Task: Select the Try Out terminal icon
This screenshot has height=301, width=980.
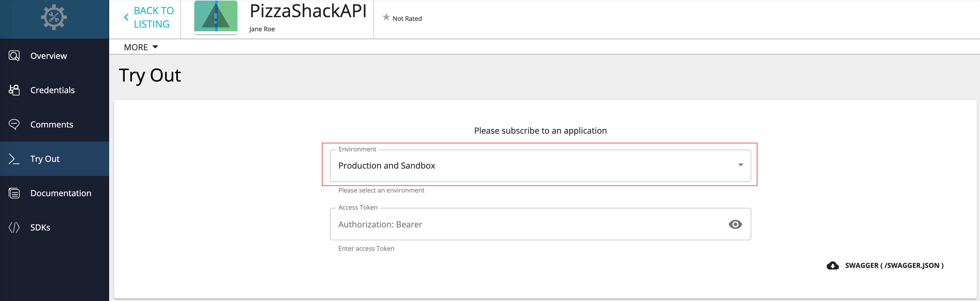Action: coord(14,159)
